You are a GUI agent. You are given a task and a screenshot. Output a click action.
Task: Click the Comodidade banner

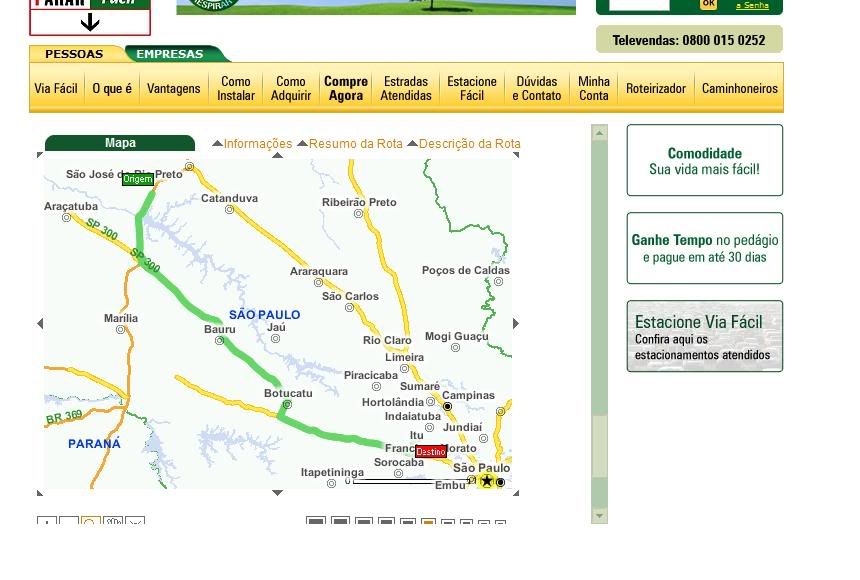(705, 160)
